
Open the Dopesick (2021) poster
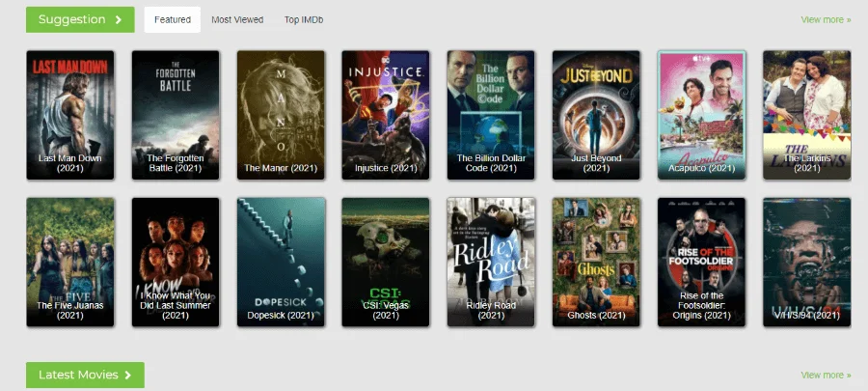click(282, 262)
